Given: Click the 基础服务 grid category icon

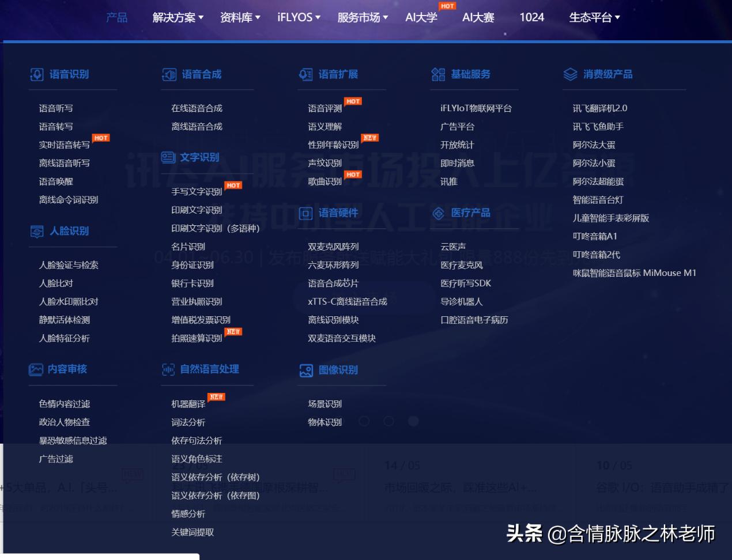Looking at the screenshot, I should click(438, 74).
